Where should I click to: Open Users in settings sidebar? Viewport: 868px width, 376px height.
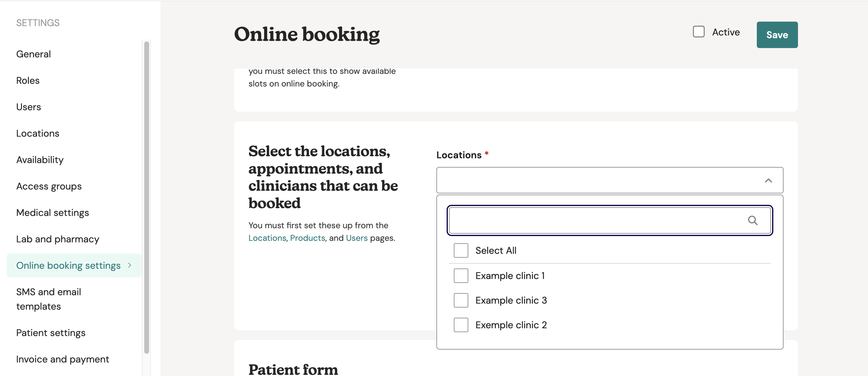(28, 107)
